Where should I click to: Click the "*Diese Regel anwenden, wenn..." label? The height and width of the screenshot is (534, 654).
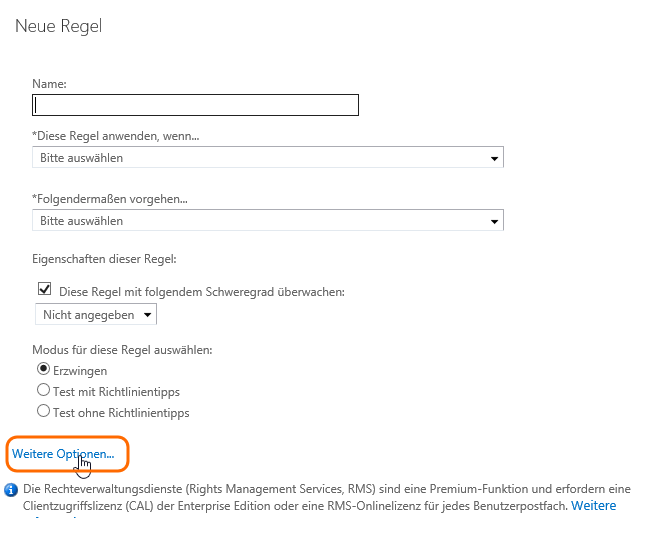click(116, 136)
